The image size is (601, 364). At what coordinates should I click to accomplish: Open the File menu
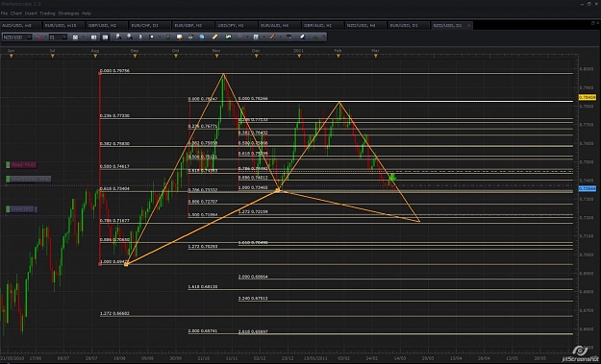coord(4,13)
